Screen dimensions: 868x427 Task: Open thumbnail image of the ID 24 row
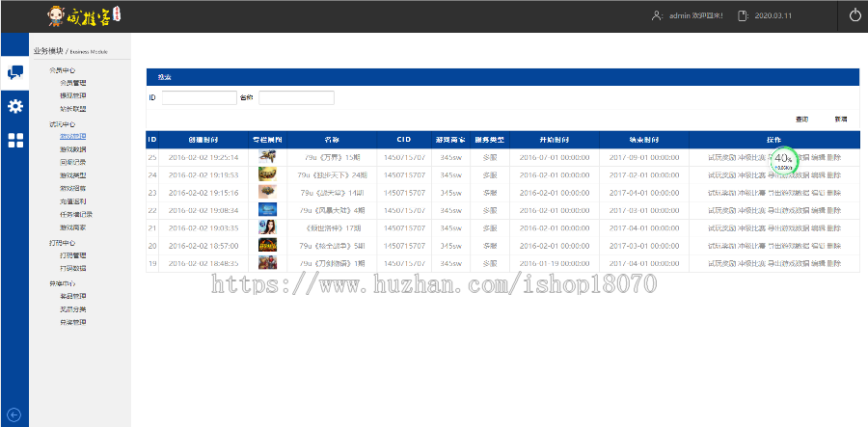click(x=267, y=174)
